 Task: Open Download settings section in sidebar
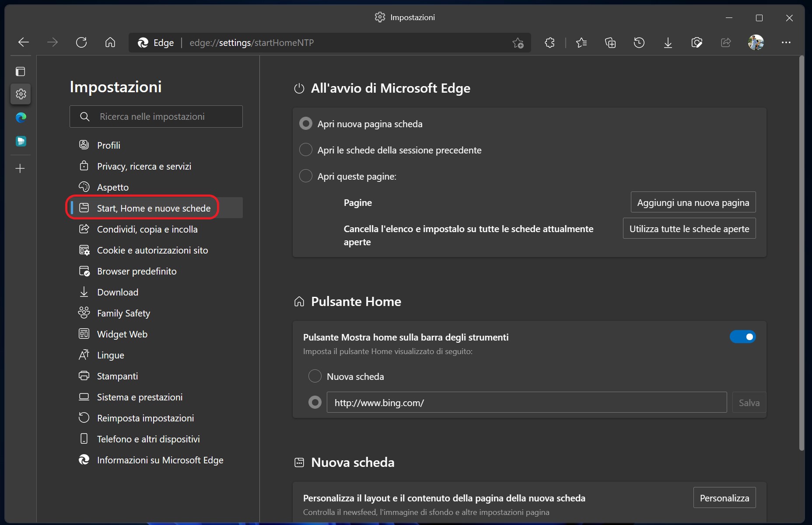[x=156, y=292]
